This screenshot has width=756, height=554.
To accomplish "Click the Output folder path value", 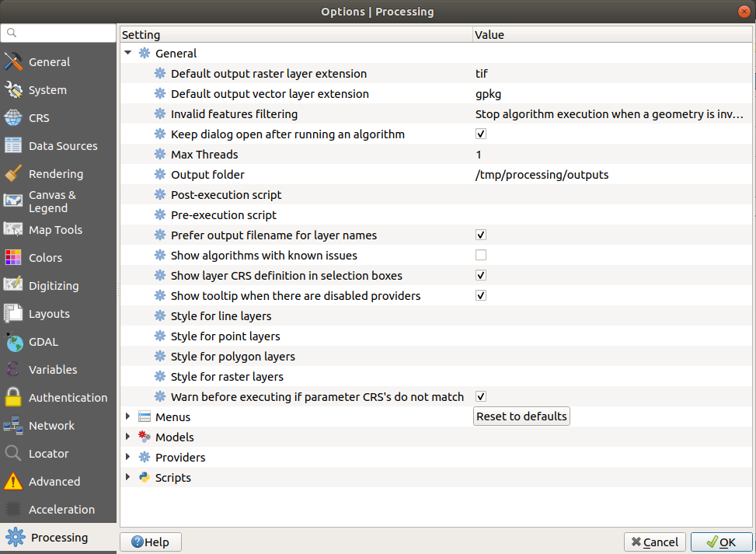I will tap(542, 175).
